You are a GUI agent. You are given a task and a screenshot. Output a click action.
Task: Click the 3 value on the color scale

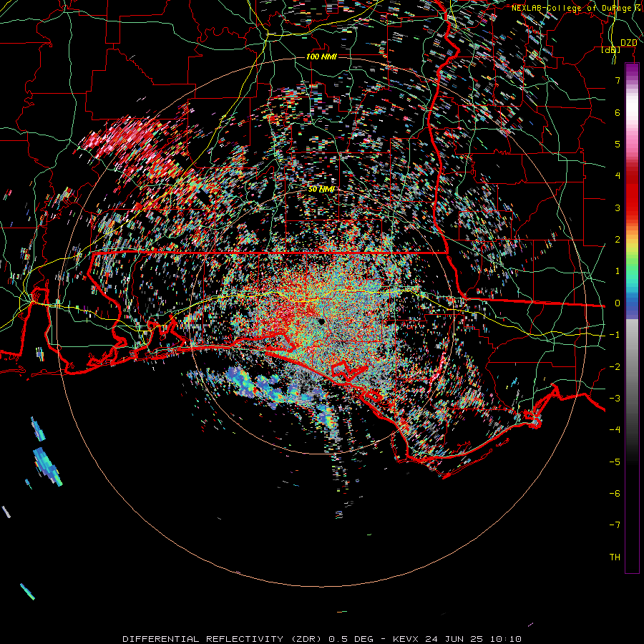tap(618, 208)
